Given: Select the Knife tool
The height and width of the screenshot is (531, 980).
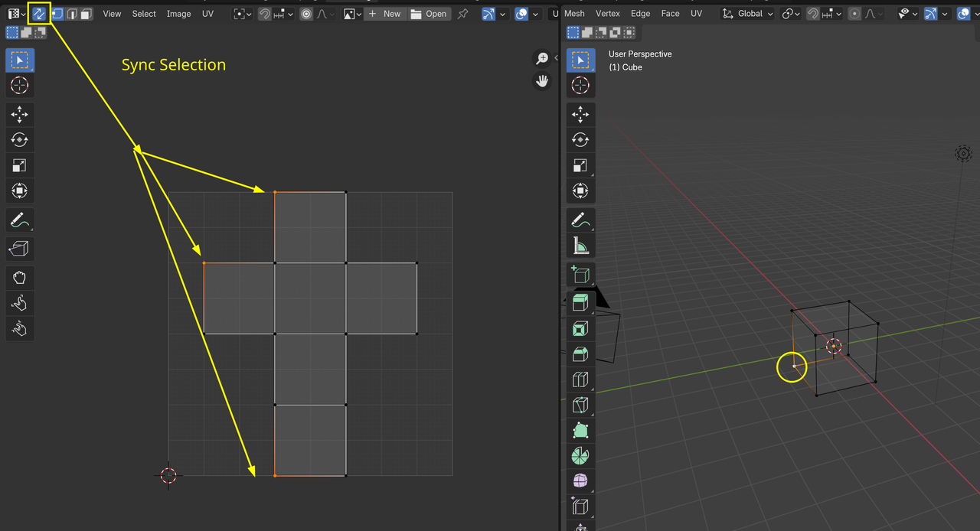Looking at the screenshot, I should [x=580, y=405].
